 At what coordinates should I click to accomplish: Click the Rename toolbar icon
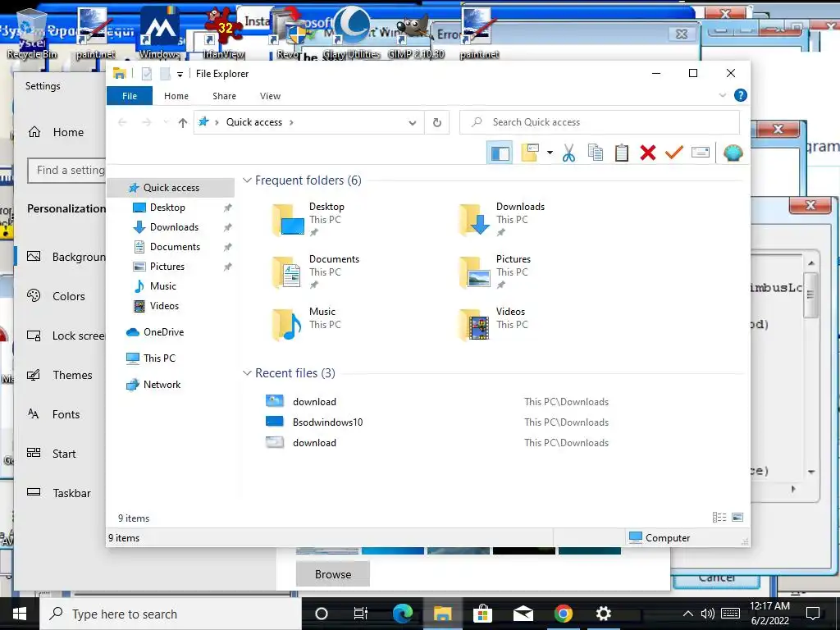point(701,153)
